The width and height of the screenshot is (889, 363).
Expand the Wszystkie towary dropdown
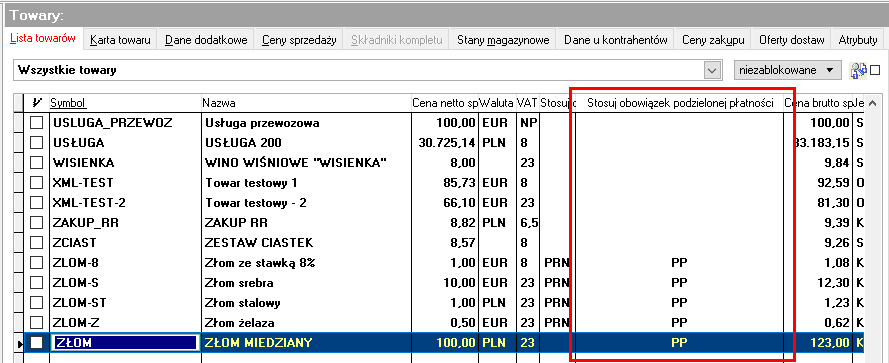[x=711, y=70]
